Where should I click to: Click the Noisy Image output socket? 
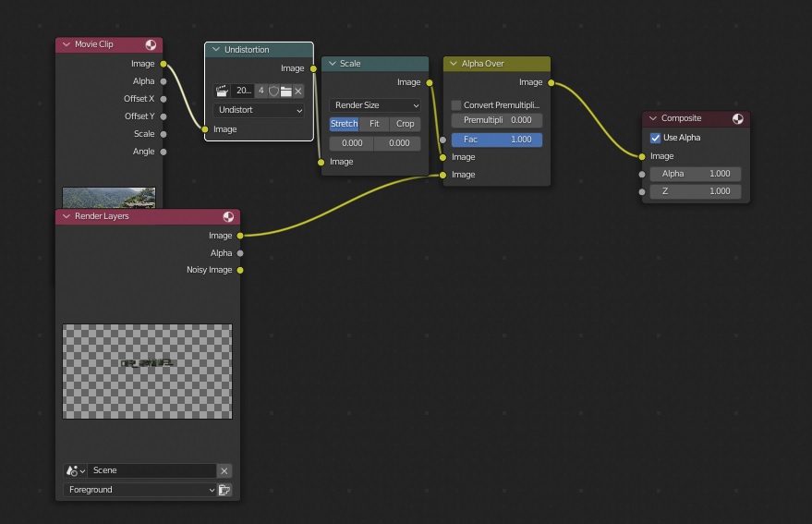click(240, 270)
